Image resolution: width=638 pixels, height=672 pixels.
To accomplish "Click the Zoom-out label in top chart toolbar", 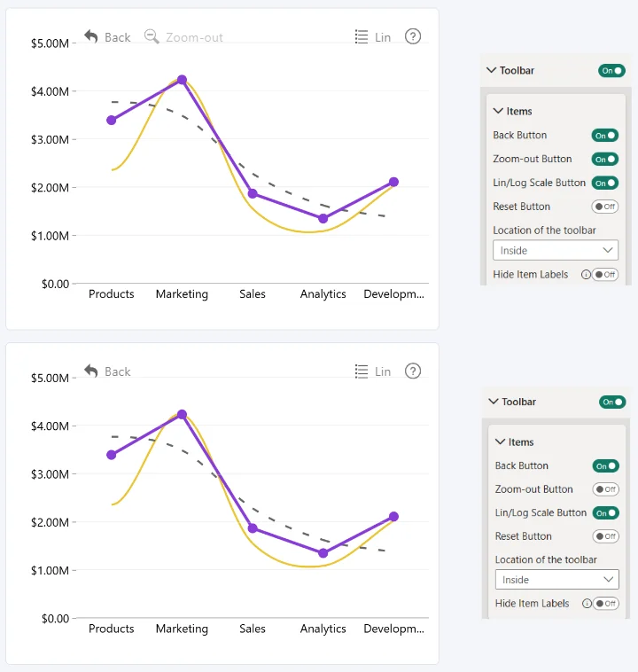I will click(195, 38).
